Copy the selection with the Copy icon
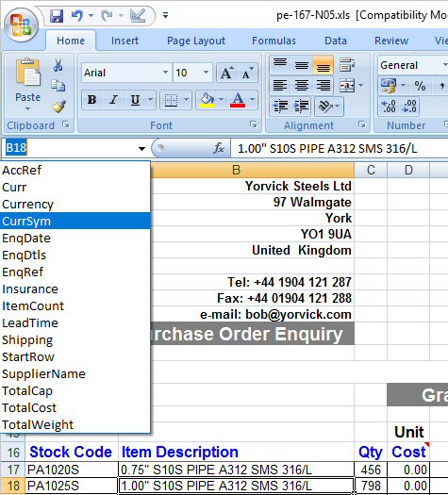The height and width of the screenshot is (495, 448). pyautogui.click(x=58, y=85)
